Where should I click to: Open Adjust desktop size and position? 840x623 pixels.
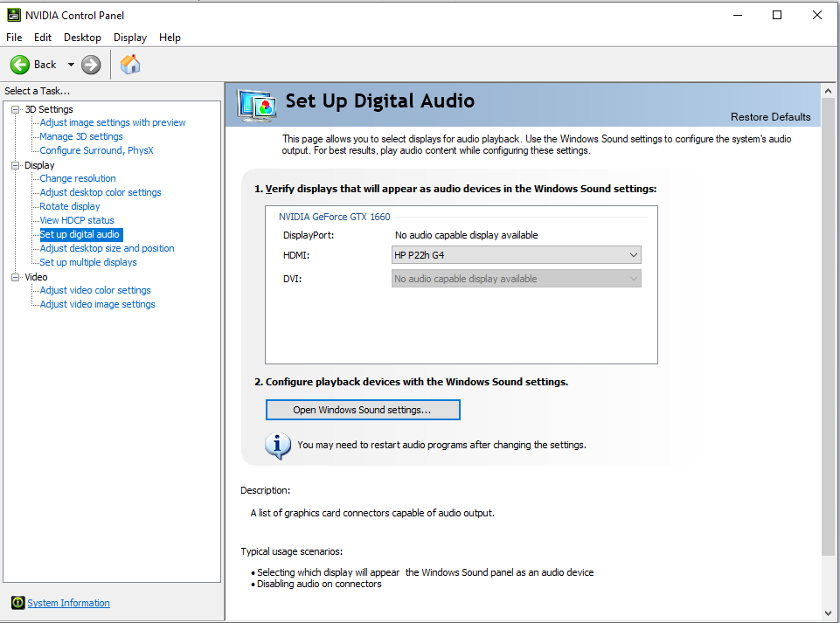108,248
